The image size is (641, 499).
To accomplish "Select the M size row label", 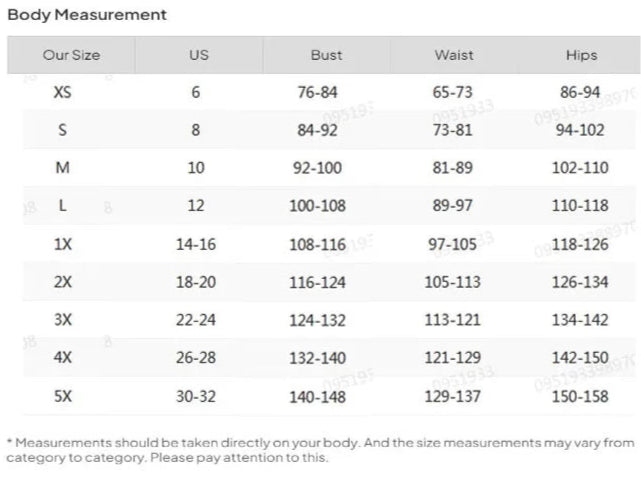I will click(63, 168).
